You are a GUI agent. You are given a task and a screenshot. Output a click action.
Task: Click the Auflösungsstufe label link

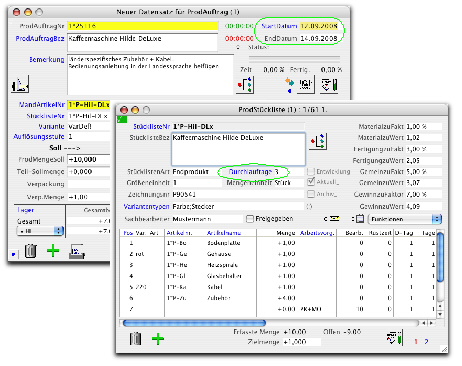point(39,137)
